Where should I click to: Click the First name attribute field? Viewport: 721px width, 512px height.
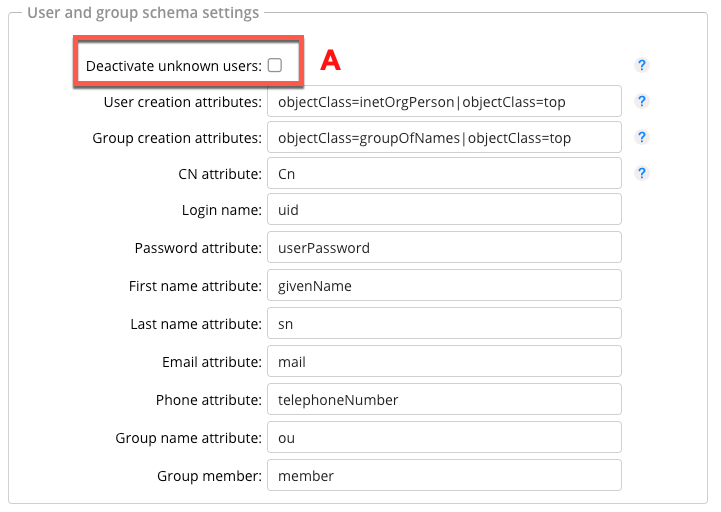[x=444, y=285]
